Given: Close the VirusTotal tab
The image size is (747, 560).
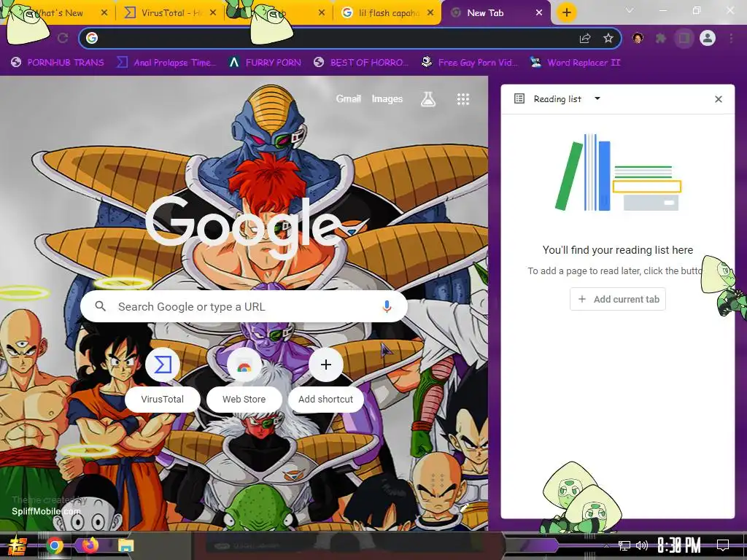Looking at the screenshot, I should (x=213, y=13).
